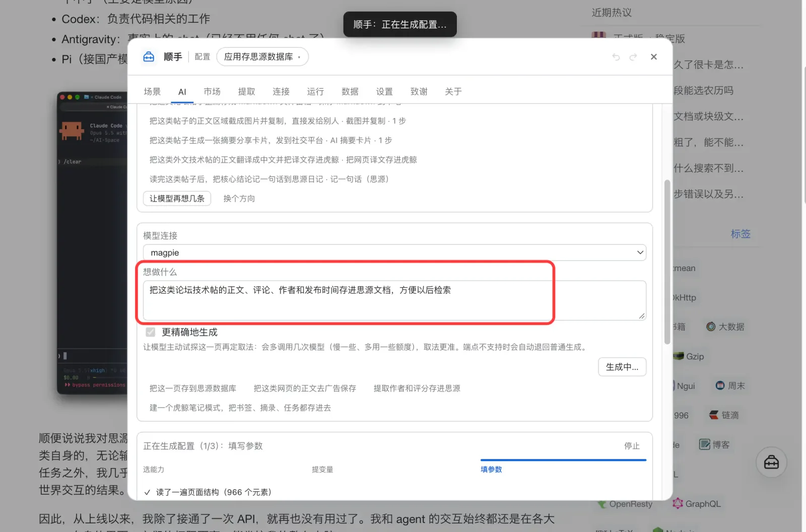This screenshot has height=532, width=806.
Task: Click the 周末 tag icon
Action: 720,385
